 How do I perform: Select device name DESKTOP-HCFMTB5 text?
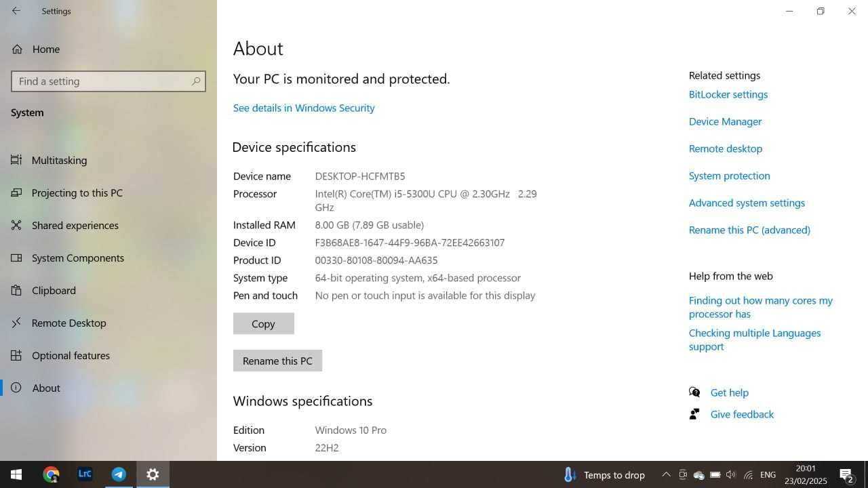360,176
